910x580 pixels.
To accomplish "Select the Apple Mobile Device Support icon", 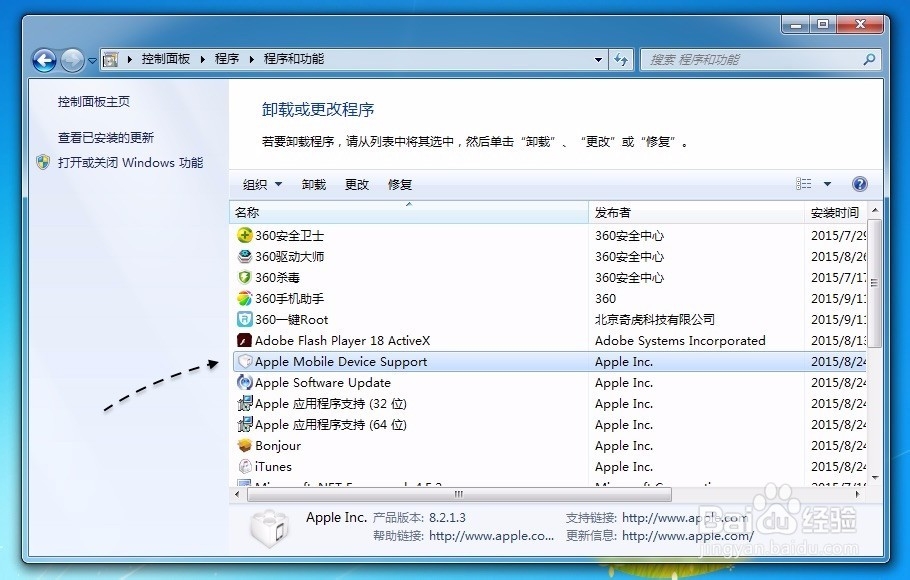I will (x=244, y=361).
